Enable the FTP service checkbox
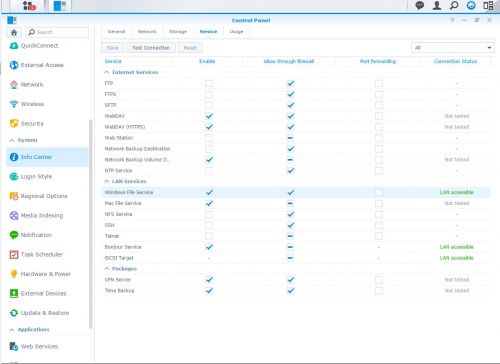 pos(209,83)
